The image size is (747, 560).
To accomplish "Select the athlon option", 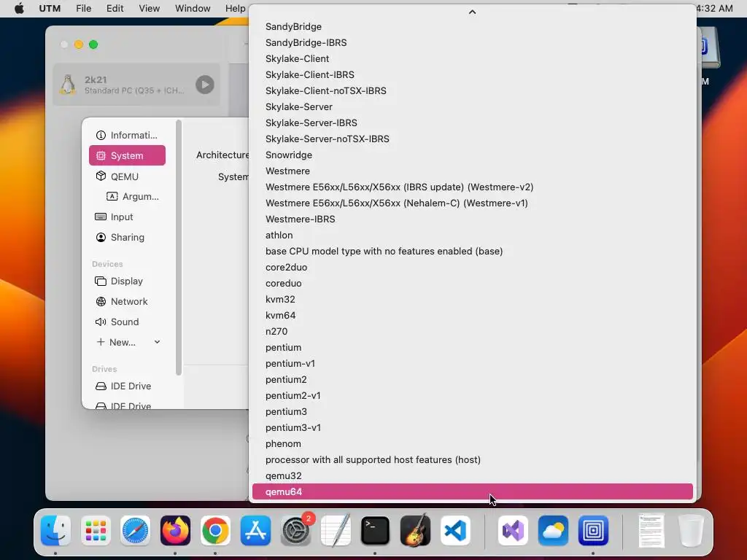I will click(472, 236).
